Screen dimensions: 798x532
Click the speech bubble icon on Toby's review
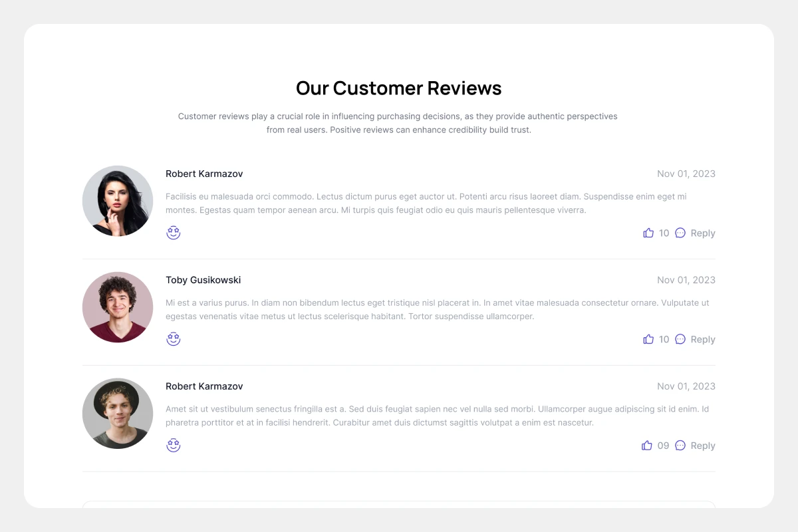[x=680, y=339]
